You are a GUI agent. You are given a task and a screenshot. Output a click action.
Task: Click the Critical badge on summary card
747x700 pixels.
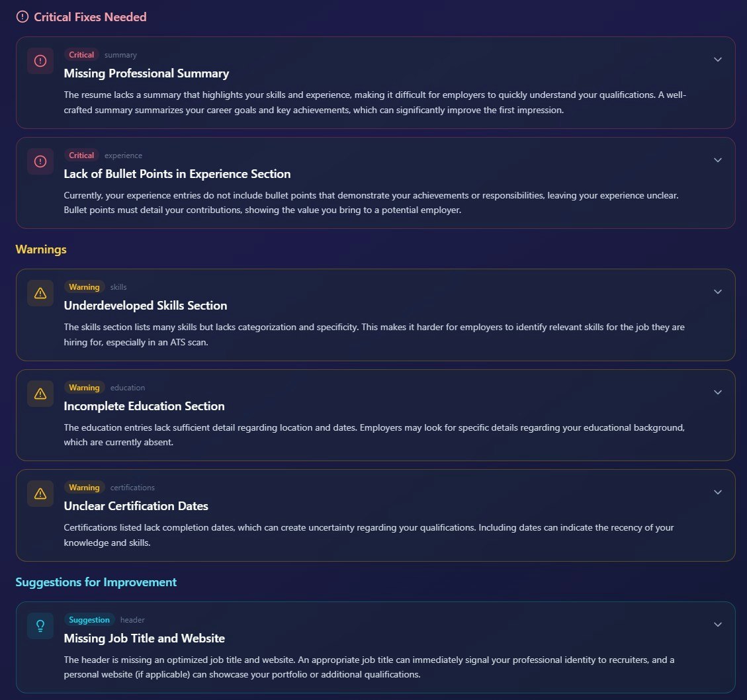(81, 54)
